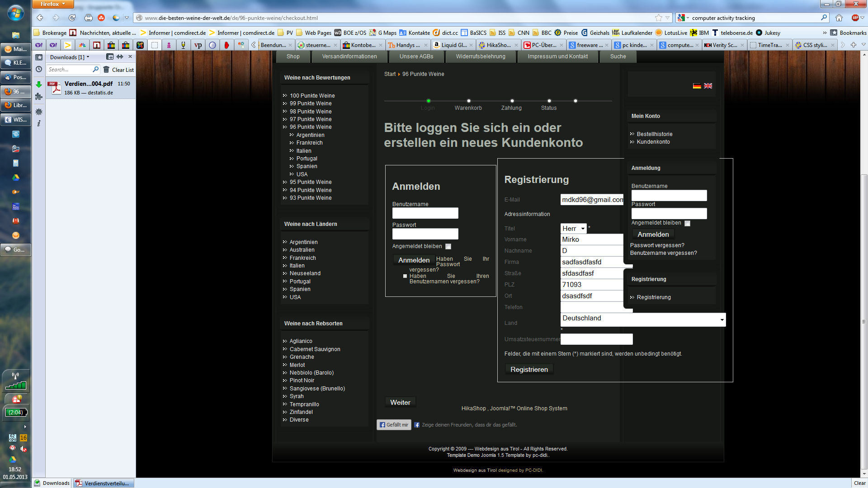Click the print icon in toolbar
This screenshot has height=488, width=868.
[x=89, y=18]
